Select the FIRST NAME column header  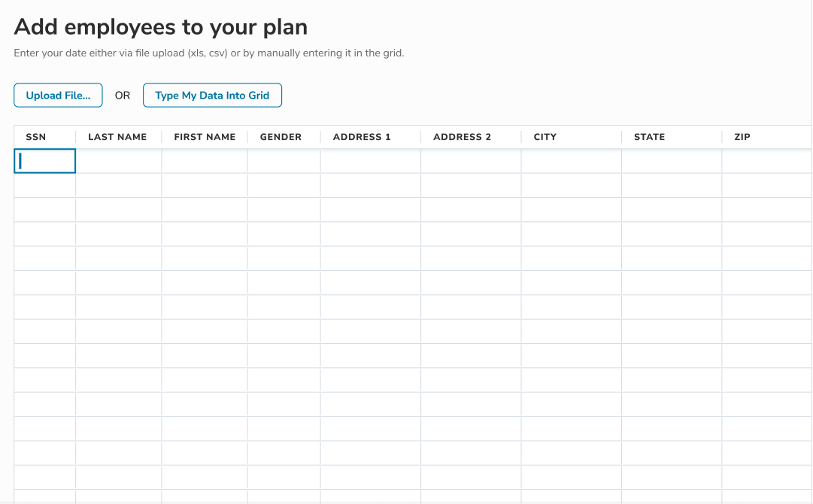205,137
